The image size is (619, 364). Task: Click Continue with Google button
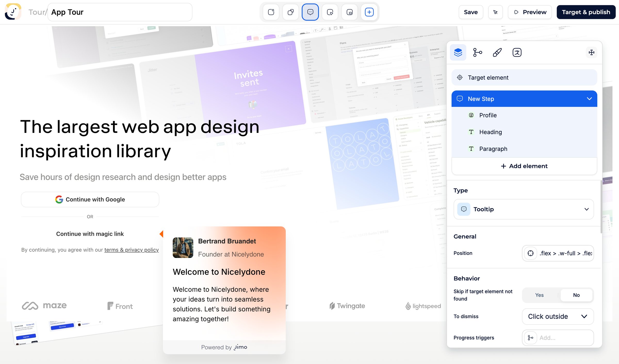click(90, 199)
